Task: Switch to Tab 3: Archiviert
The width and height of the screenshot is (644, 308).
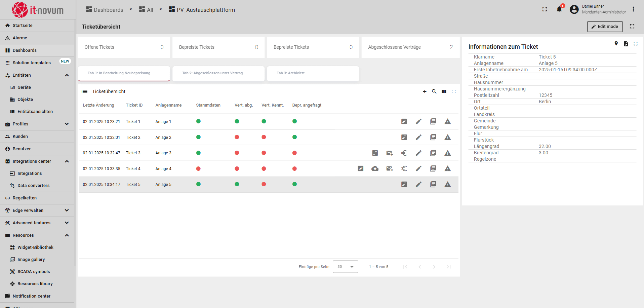Action: pos(313,73)
